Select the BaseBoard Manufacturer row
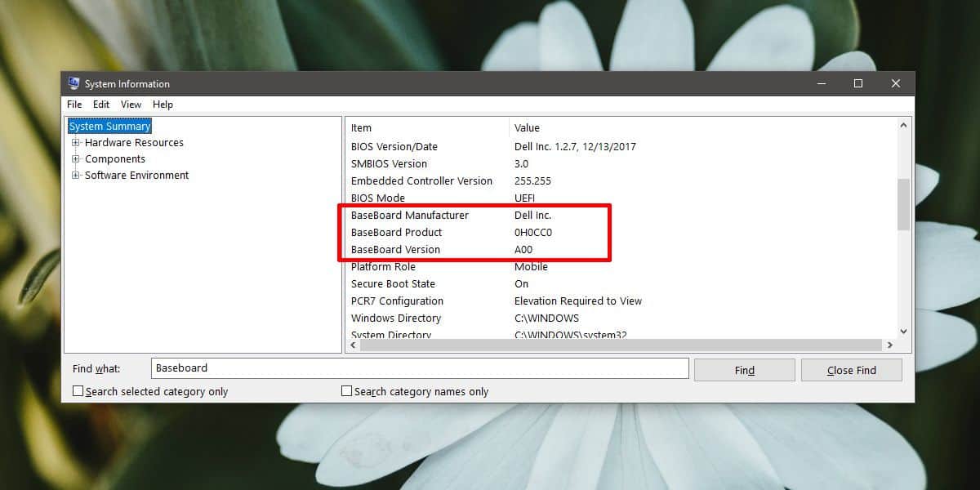The width and height of the screenshot is (980, 490). click(621, 216)
